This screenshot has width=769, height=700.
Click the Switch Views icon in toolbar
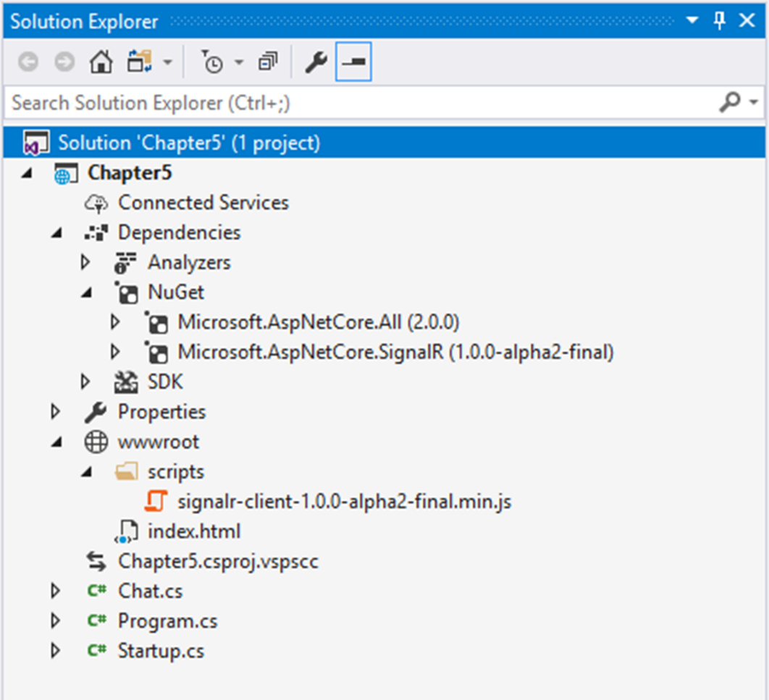click(x=139, y=62)
